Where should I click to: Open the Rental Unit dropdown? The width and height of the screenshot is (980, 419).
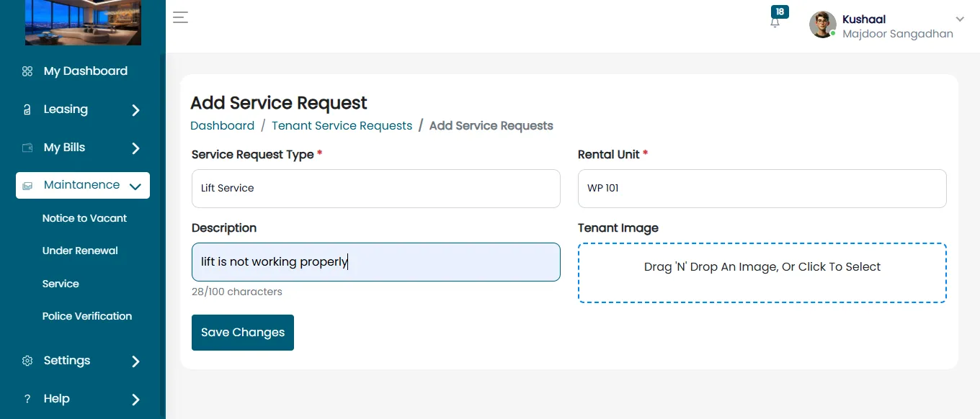coord(762,189)
